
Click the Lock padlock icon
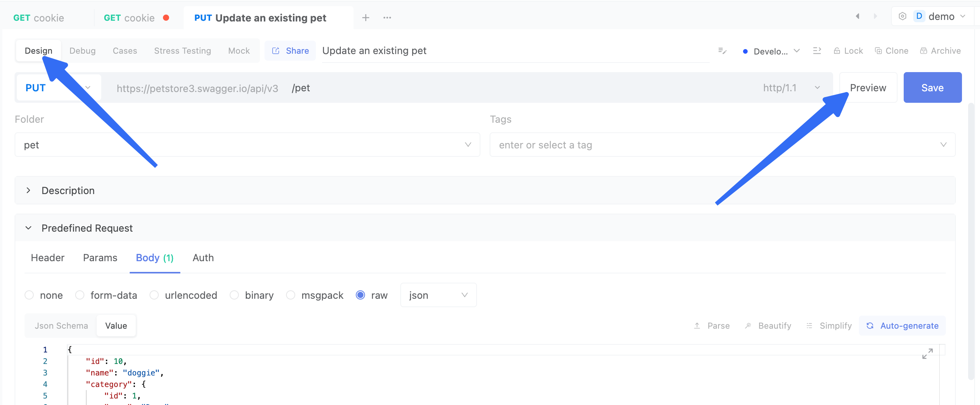pyautogui.click(x=837, y=51)
